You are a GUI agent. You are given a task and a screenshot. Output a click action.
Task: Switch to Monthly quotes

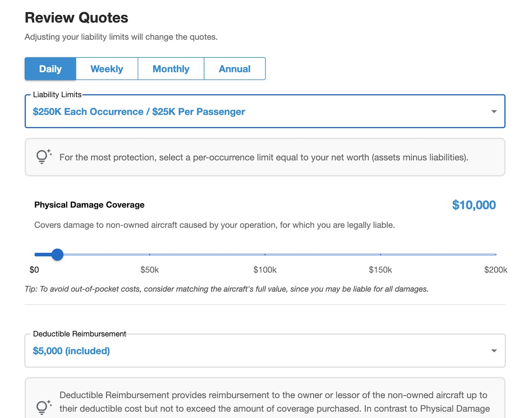(171, 69)
